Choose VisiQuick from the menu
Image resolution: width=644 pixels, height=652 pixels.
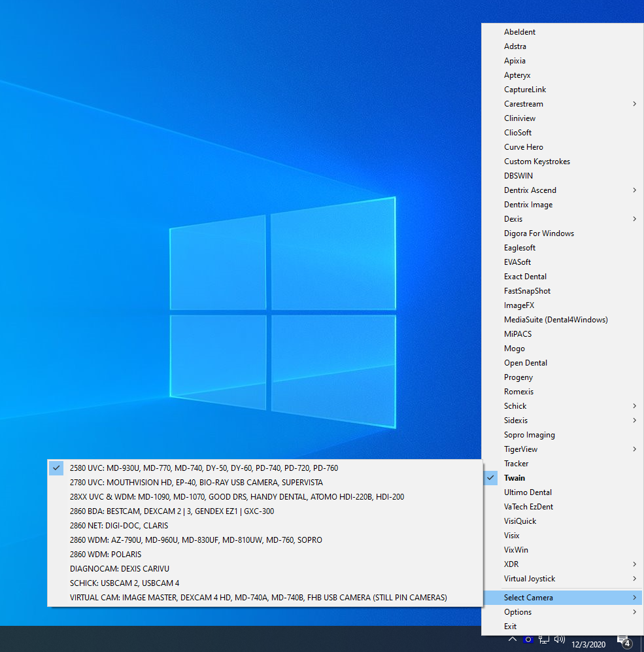pos(562,521)
